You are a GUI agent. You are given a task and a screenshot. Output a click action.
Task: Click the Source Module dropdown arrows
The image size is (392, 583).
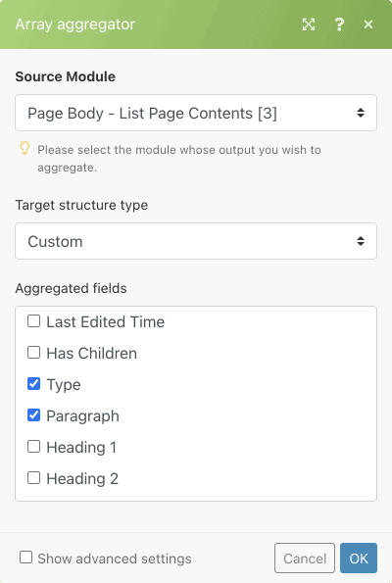click(361, 113)
